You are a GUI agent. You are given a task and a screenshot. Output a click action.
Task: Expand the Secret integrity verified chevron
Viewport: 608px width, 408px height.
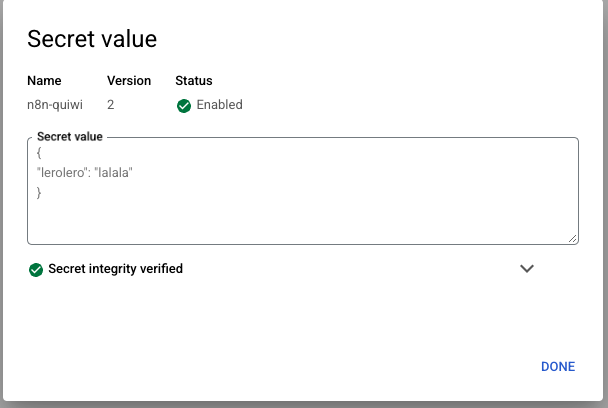click(527, 268)
